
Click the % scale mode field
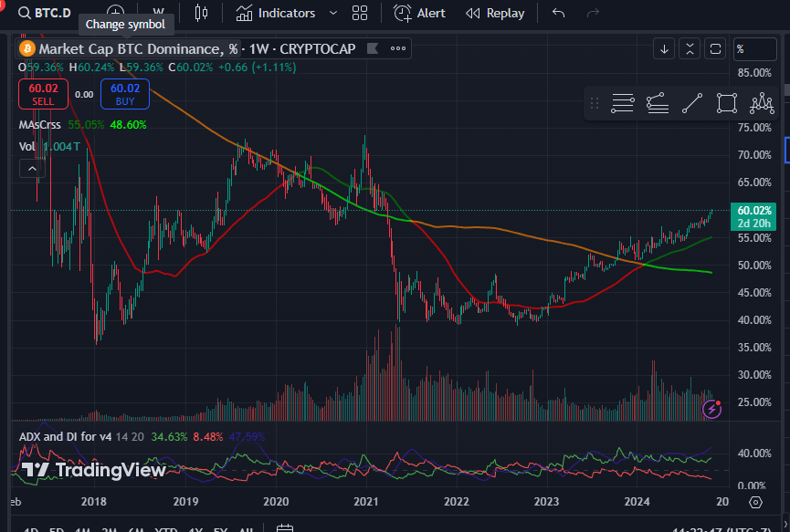[754, 49]
